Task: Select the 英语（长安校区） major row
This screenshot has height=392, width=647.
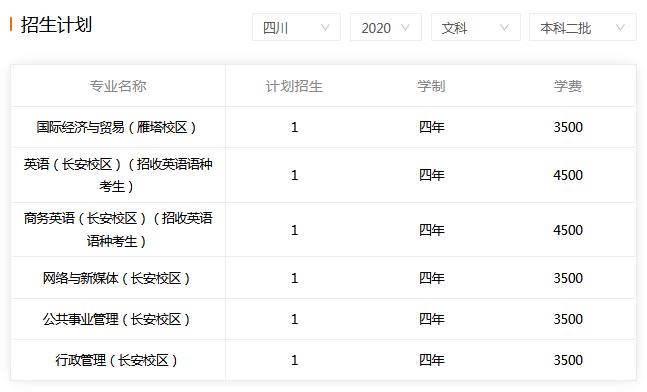Action: coord(324,175)
